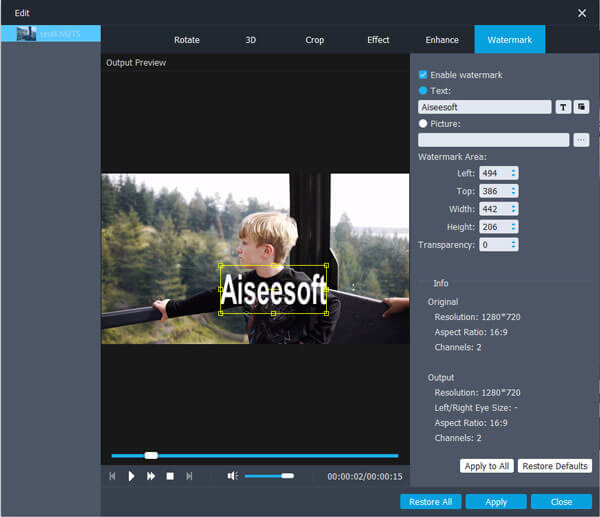Play the video preview
This screenshot has height=517, width=600.
coord(131,476)
